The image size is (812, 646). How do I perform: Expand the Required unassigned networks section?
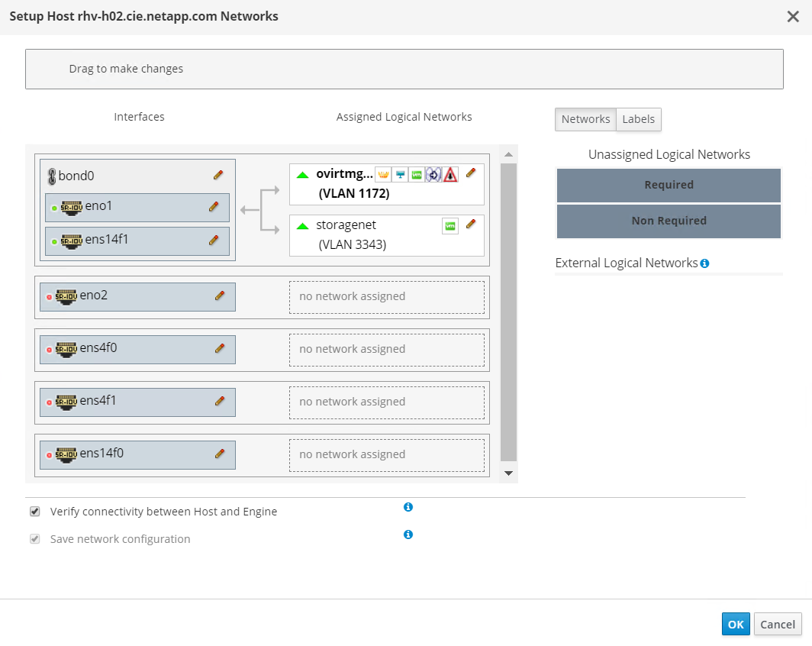point(669,185)
